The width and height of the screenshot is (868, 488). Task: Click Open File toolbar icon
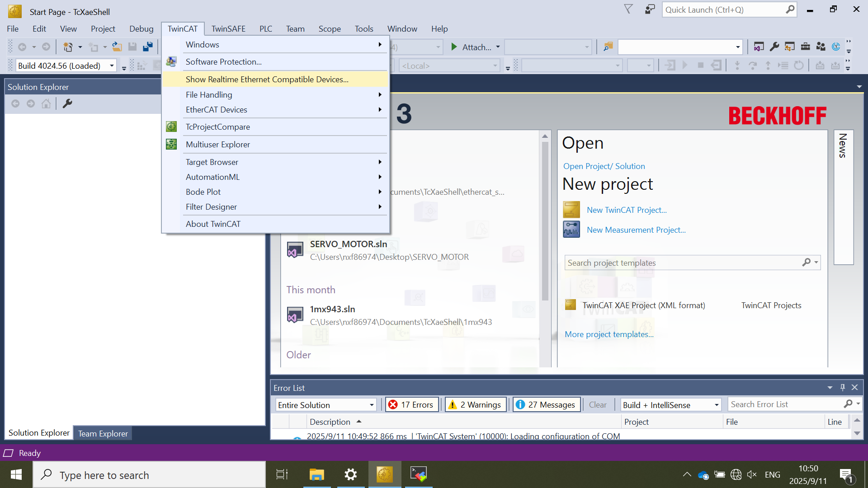tap(117, 47)
